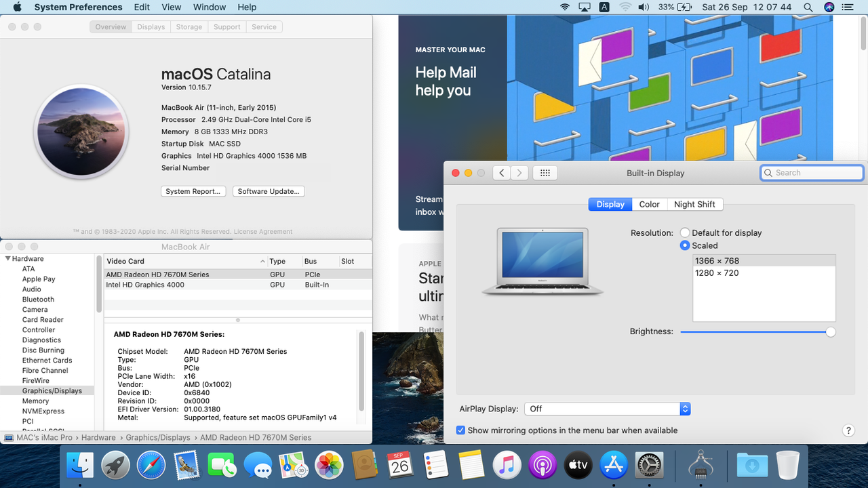Open Maps app in Dock
Viewport: 868px width, 488px height.
point(294,465)
